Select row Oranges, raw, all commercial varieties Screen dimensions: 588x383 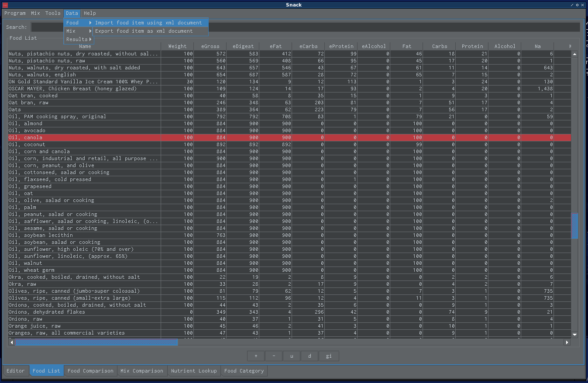click(x=290, y=333)
